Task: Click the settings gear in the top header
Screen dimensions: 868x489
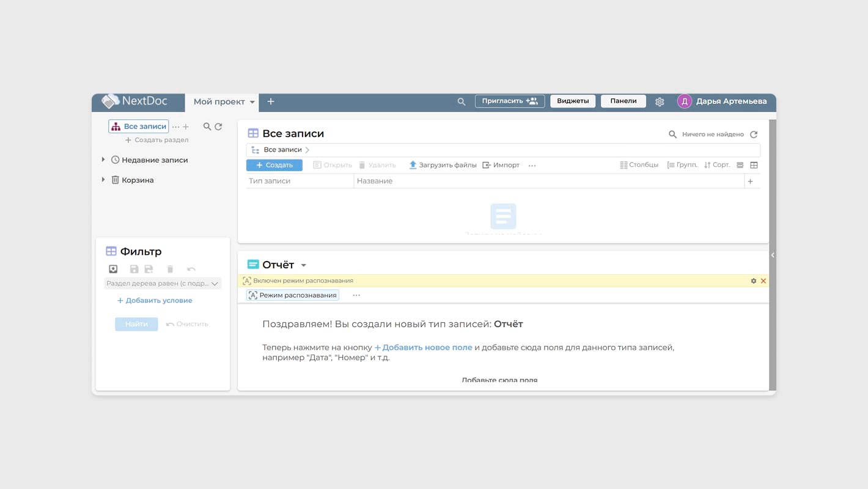Action: (660, 102)
